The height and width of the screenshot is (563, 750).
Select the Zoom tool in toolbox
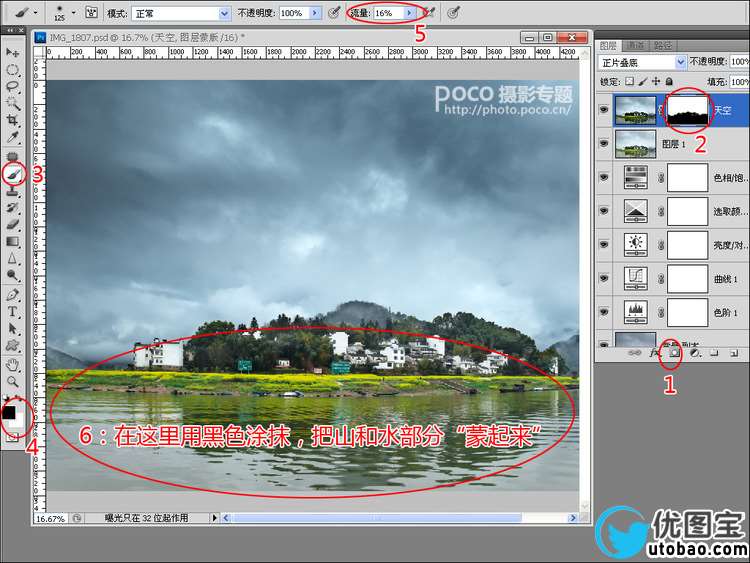click(x=12, y=382)
